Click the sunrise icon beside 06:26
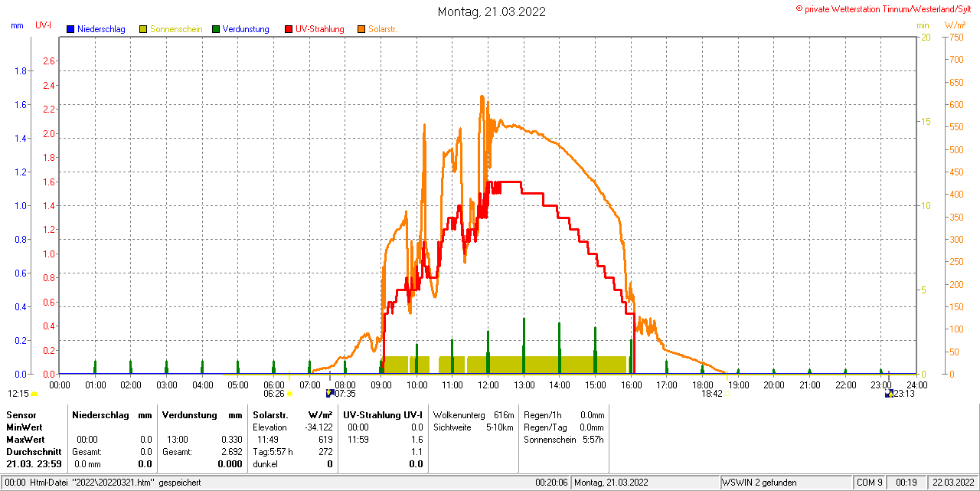Viewport: 980px width, 491px height. [290, 393]
